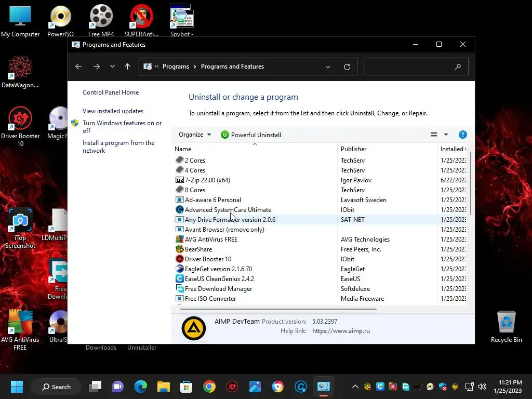Refresh the Programs and Features list
This screenshot has height=399, width=532.
(347, 67)
